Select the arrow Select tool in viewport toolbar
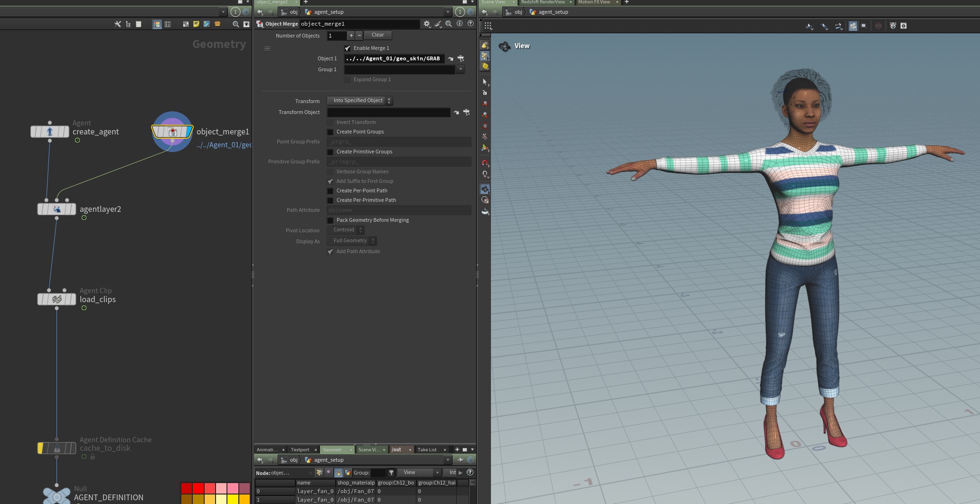 485,82
